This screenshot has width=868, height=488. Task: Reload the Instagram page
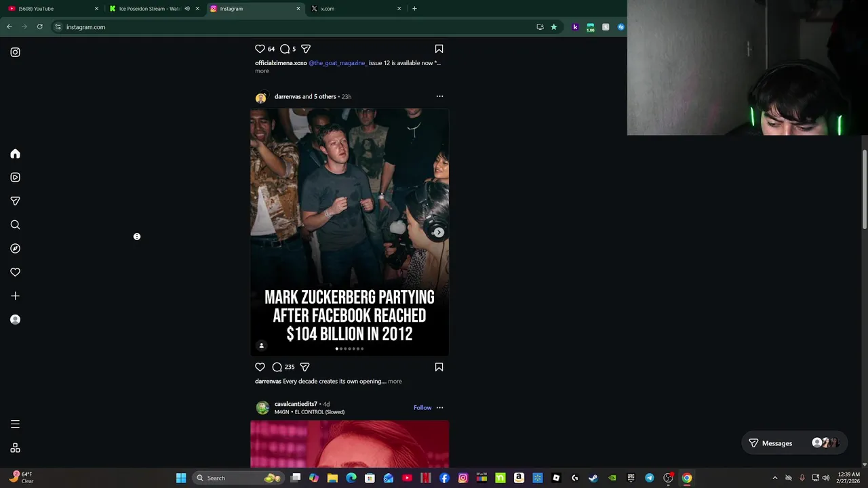click(x=40, y=27)
